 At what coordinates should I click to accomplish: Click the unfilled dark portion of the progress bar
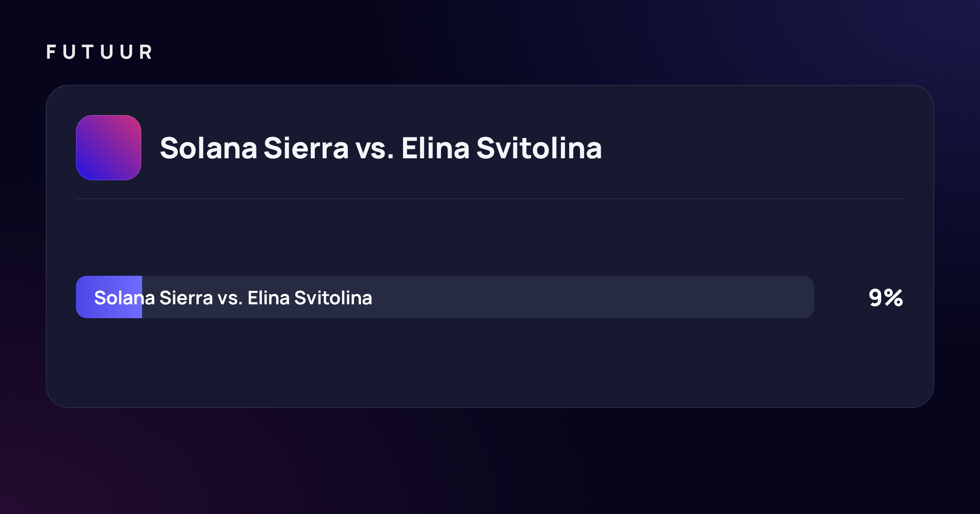pyautogui.click(x=478, y=297)
